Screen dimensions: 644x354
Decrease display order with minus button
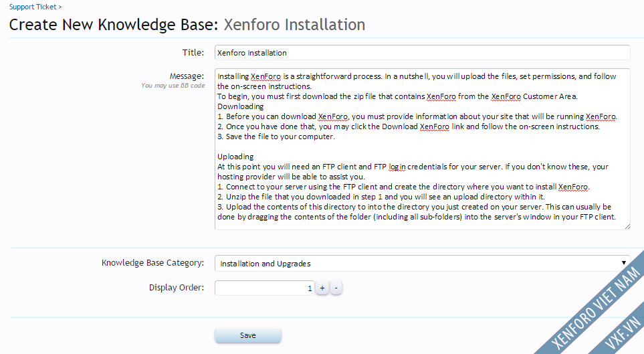click(x=336, y=288)
